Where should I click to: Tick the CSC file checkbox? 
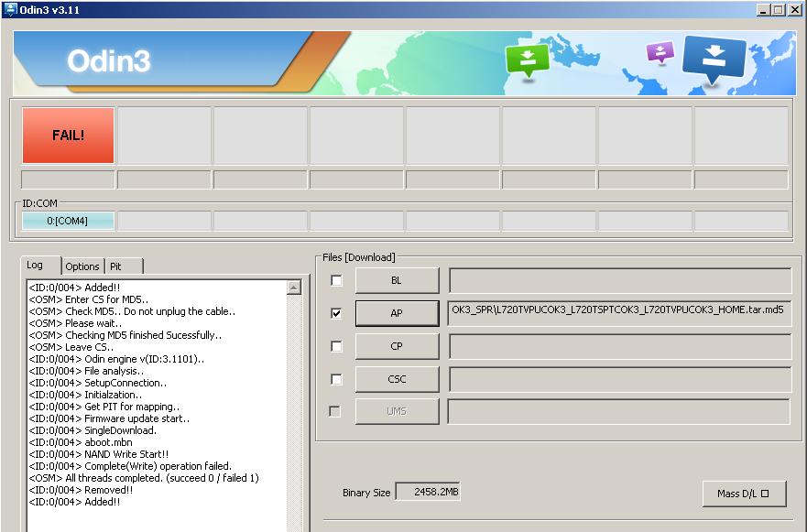click(336, 379)
